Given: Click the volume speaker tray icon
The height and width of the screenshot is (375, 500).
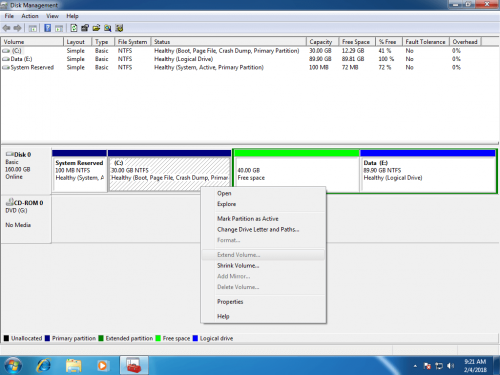Looking at the screenshot, I should (450, 366).
